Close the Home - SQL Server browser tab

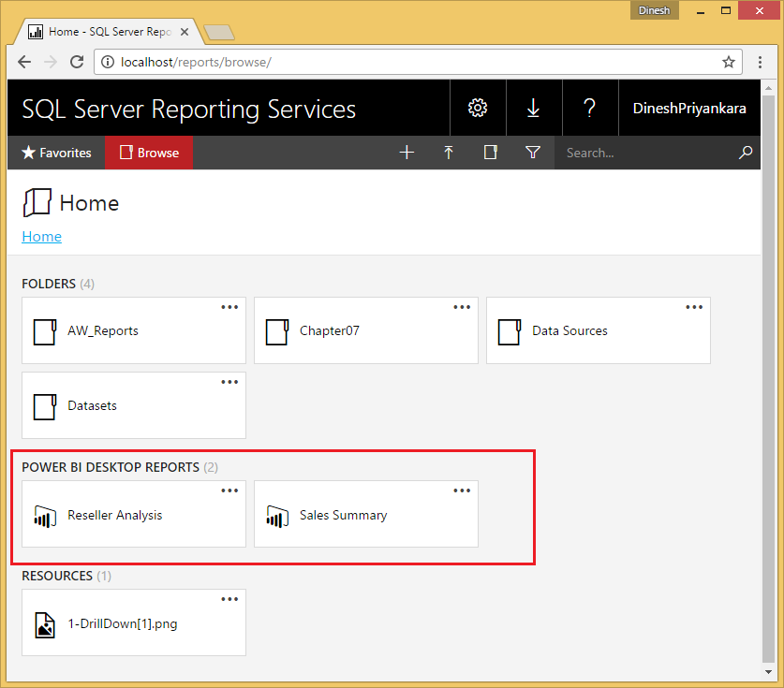point(185,32)
